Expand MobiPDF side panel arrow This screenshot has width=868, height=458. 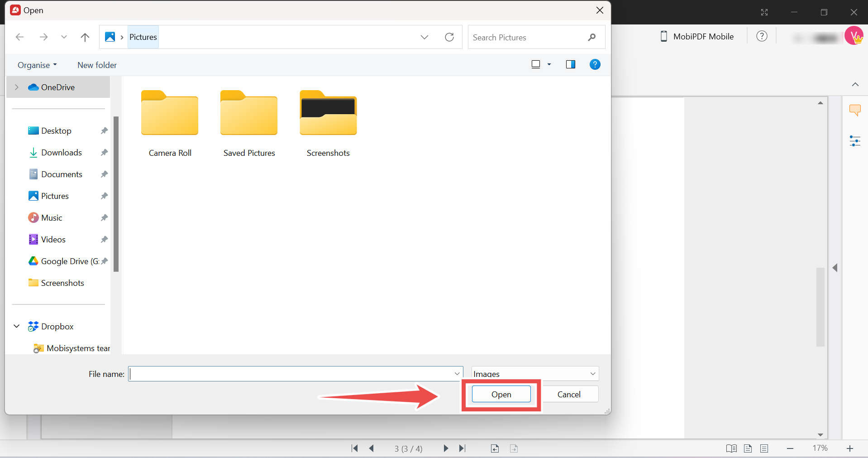(x=835, y=268)
